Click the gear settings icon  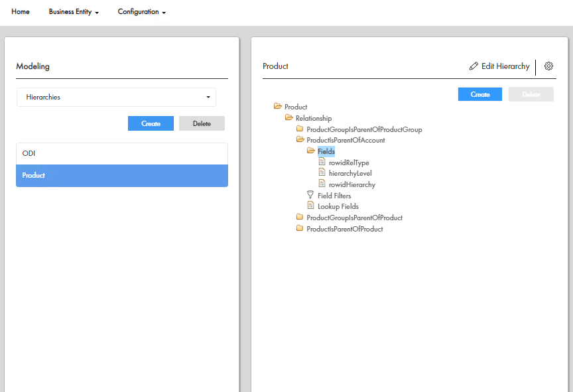[548, 66]
